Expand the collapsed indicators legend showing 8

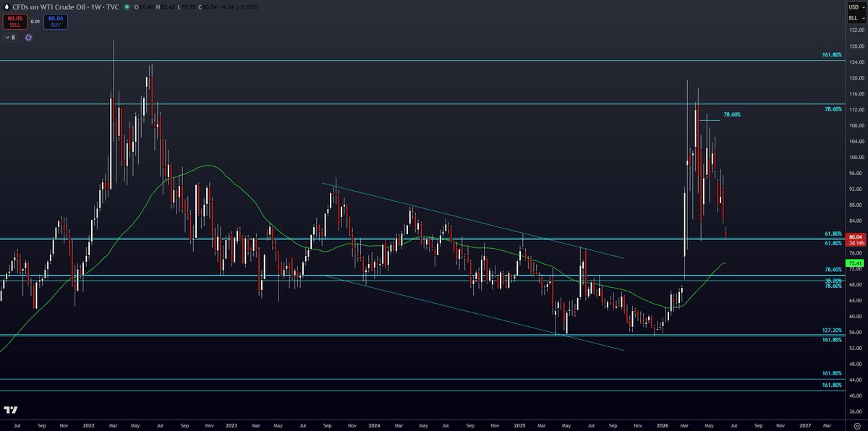pyautogui.click(x=9, y=37)
